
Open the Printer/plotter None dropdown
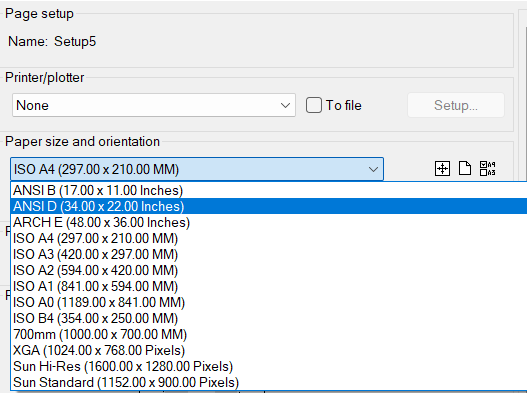(154, 105)
